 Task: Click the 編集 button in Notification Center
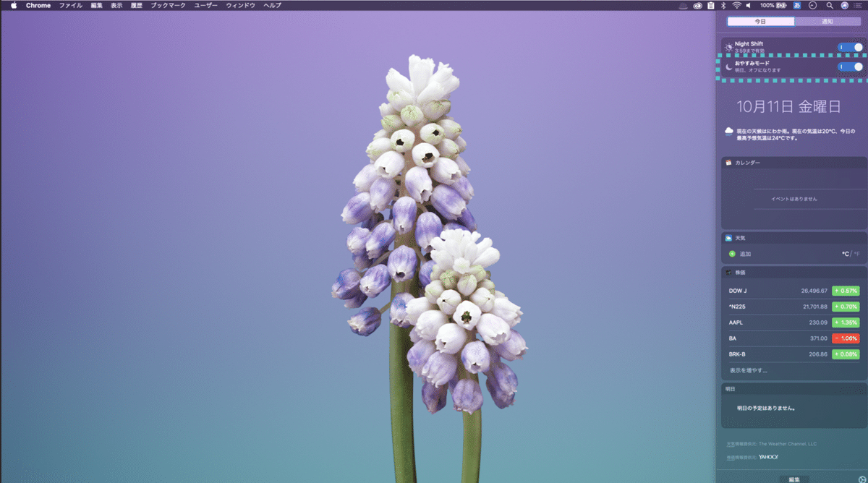pos(793,479)
